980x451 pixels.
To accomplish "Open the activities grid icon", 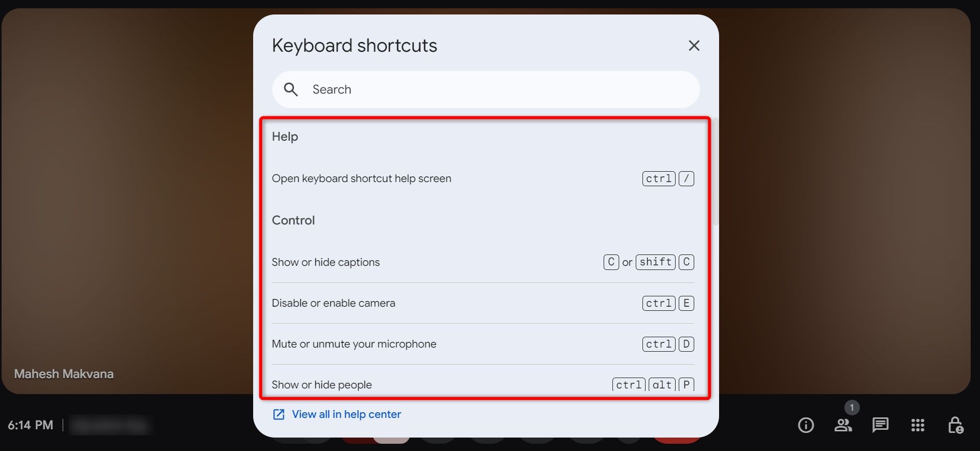I will [917, 425].
